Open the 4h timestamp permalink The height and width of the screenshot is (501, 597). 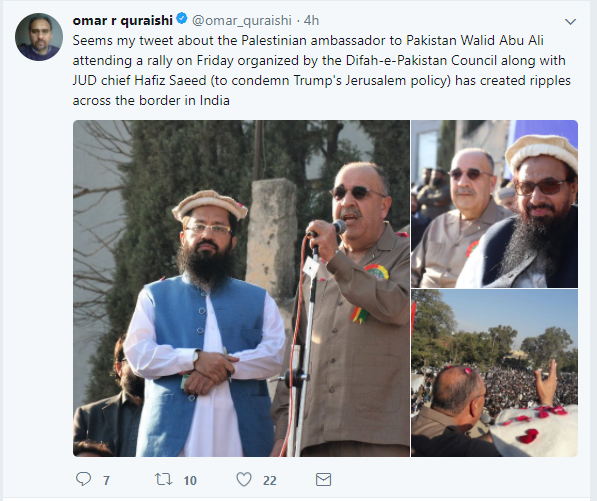(311, 20)
